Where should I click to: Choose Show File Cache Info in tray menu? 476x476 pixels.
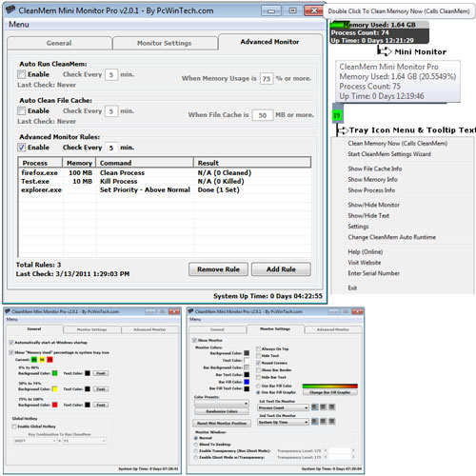coord(374,169)
